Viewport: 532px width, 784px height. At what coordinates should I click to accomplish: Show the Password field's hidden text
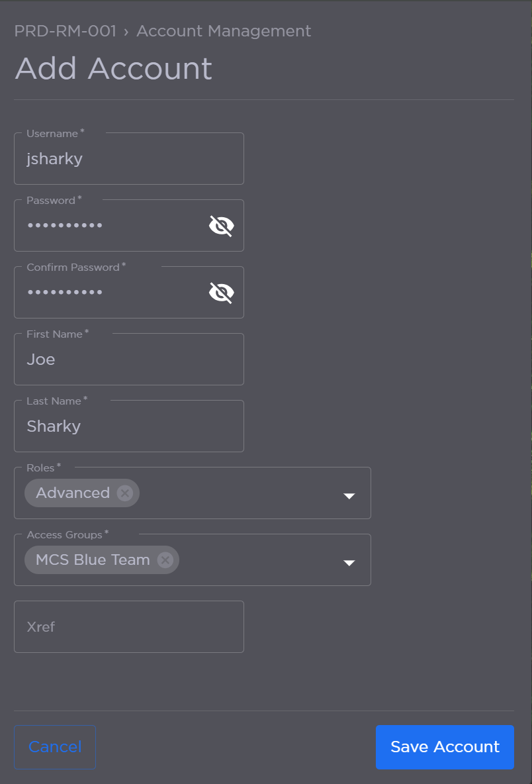tap(221, 226)
